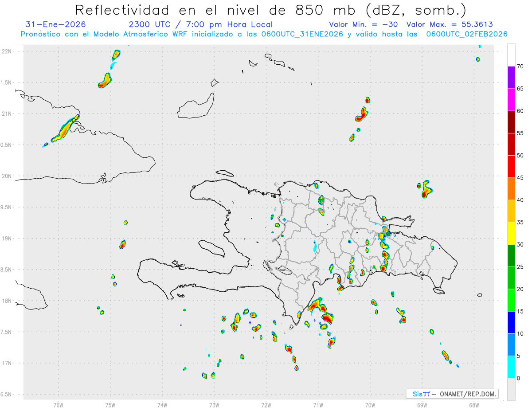The height and width of the screenshot is (411, 532).
Task: Click the '22N' latitude label
Action: pyautogui.click(x=7, y=51)
